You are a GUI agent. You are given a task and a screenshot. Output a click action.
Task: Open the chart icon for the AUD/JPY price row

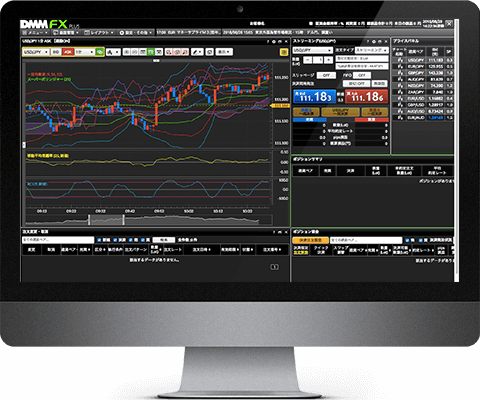click(400, 79)
